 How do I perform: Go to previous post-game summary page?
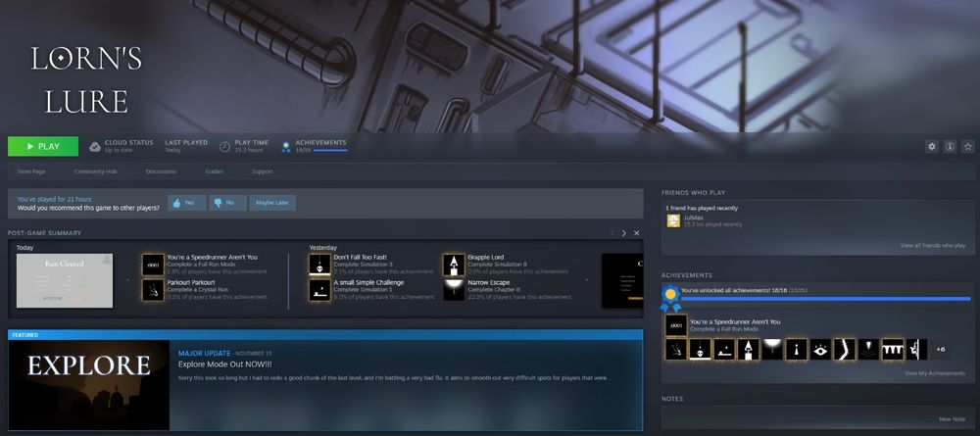click(x=612, y=233)
